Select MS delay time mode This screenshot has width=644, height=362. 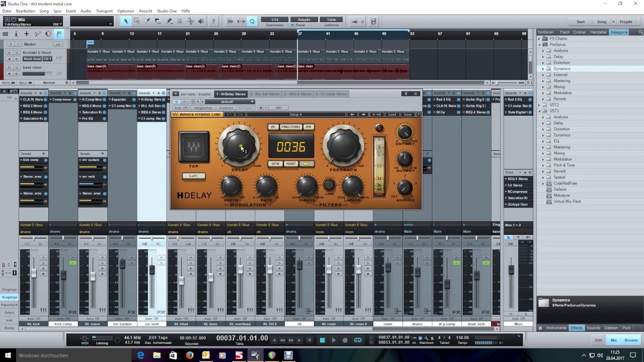coord(306,164)
